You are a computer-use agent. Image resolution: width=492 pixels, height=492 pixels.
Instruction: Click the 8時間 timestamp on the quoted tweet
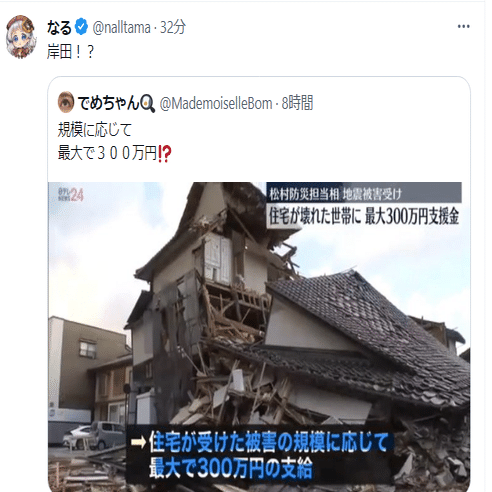pos(297,103)
